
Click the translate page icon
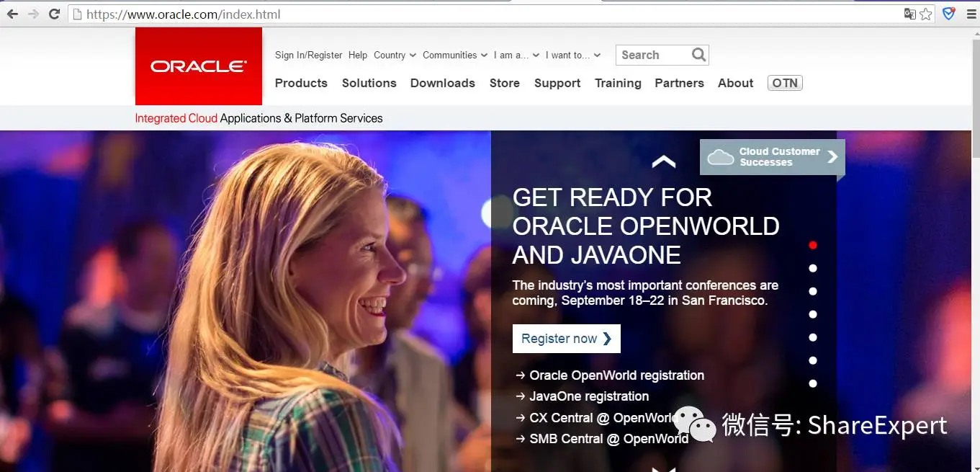[x=910, y=14]
